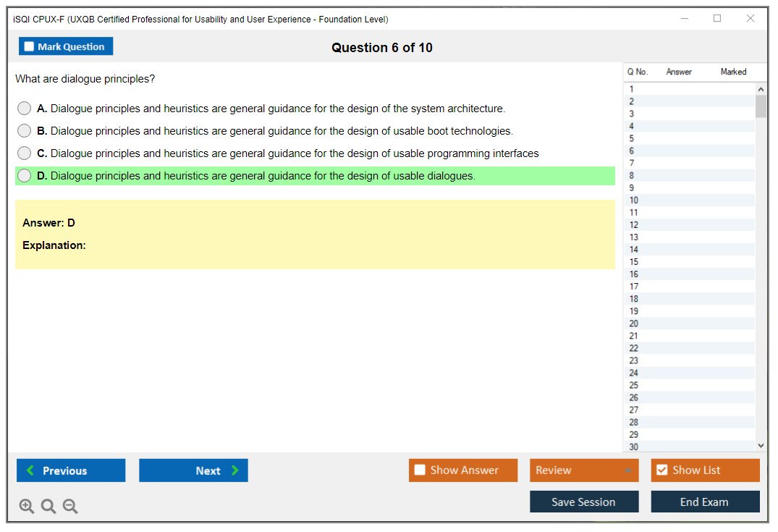Choose option B about boot technologies
This screenshot has height=532, width=778.
coord(25,131)
